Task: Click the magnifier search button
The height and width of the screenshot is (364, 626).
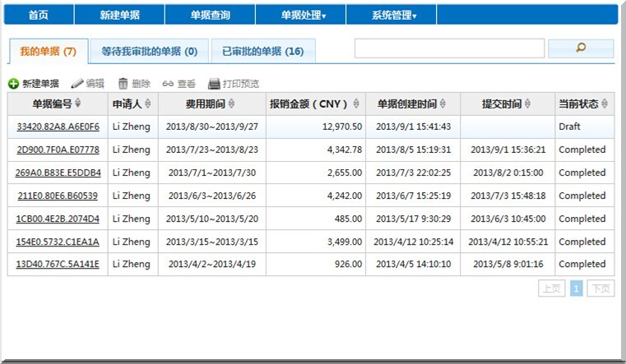Action: tap(581, 48)
